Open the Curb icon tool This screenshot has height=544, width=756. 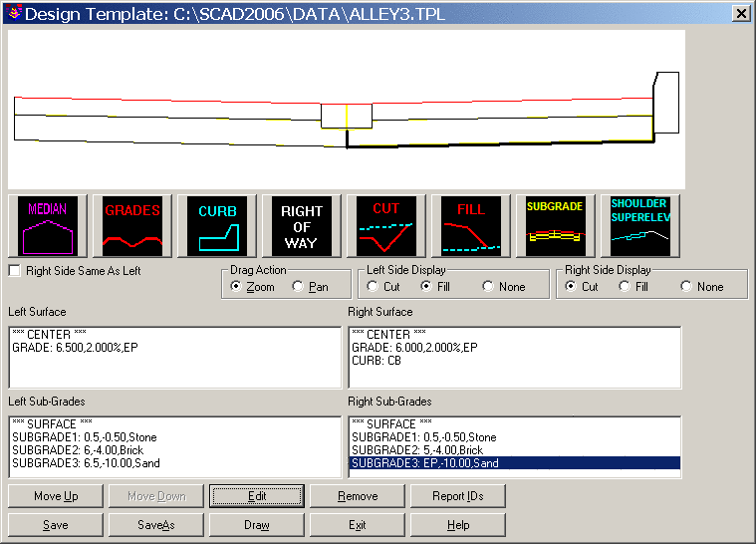pyautogui.click(x=217, y=226)
